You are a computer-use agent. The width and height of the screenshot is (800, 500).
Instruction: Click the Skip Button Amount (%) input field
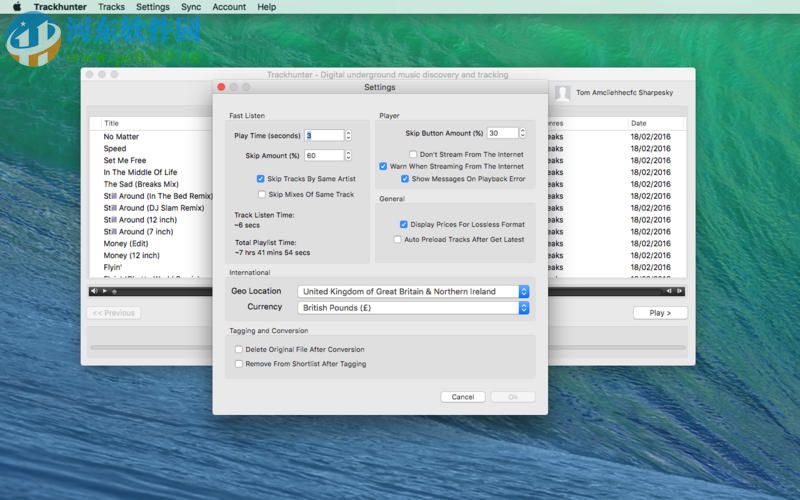point(503,133)
